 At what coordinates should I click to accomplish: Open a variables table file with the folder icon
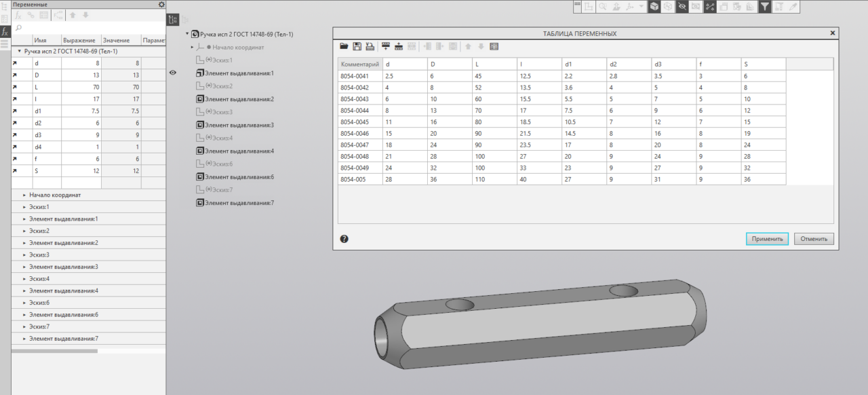click(344, 46)
